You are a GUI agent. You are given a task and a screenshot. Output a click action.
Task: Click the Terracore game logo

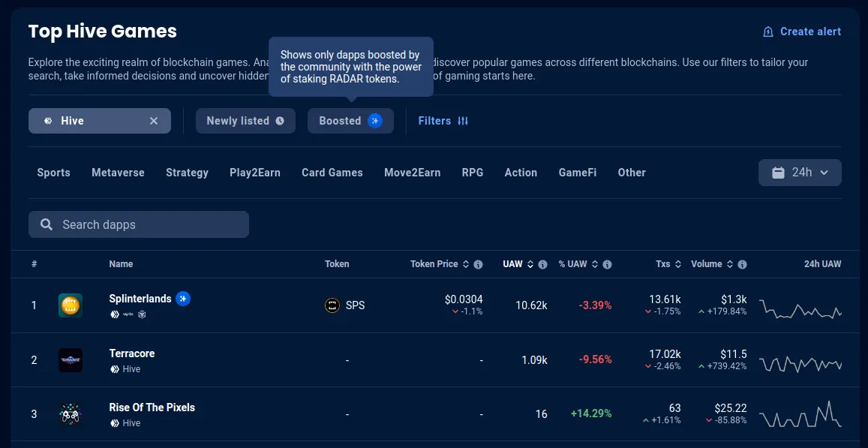click(x=71, y=360)
